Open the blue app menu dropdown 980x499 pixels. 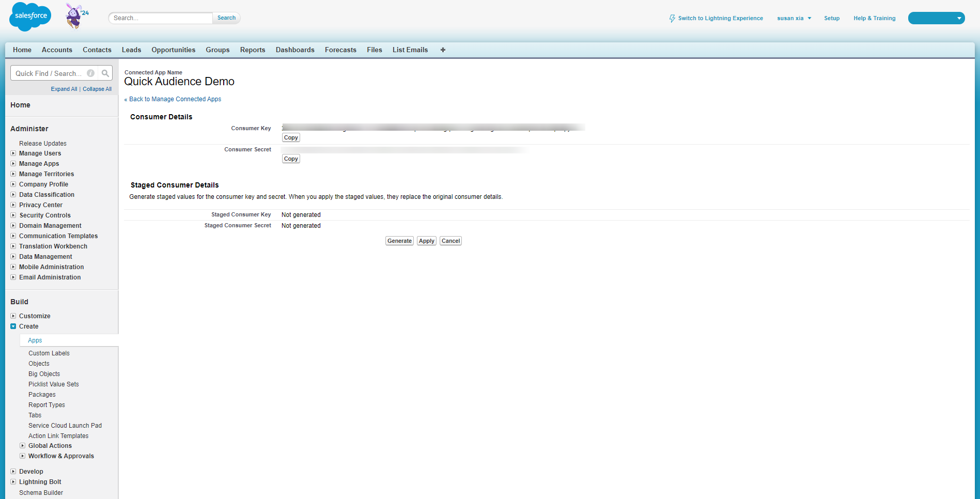tap(936, 18)
